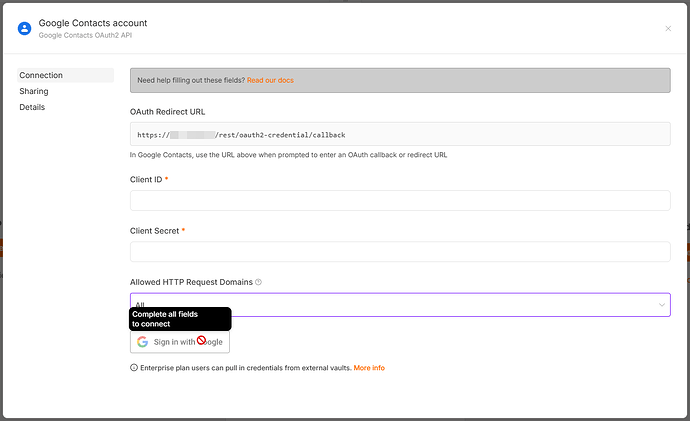Screen dimensions: 690x421
Task: Click the info icon beside Enterprise plan note
Action: [134, 368]
